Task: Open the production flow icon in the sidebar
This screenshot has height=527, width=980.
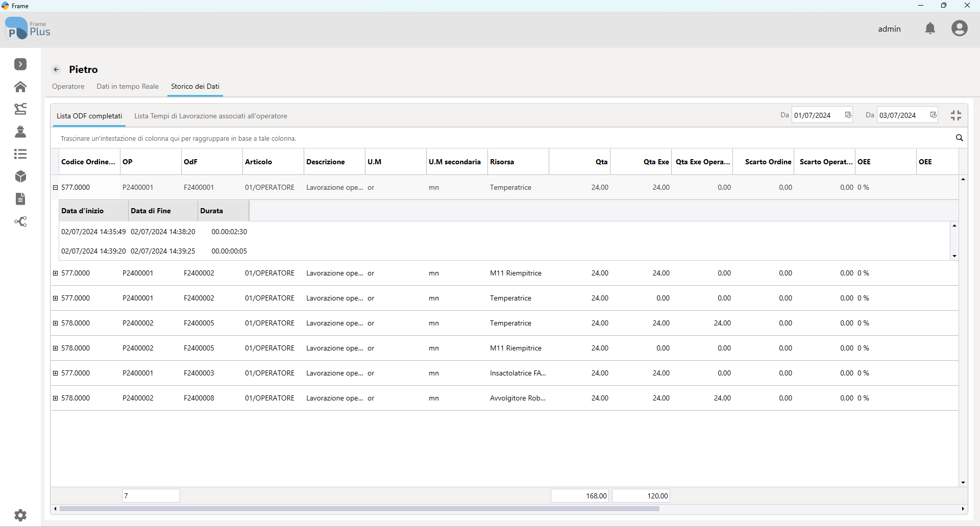Action: click(x=20, y=109)
